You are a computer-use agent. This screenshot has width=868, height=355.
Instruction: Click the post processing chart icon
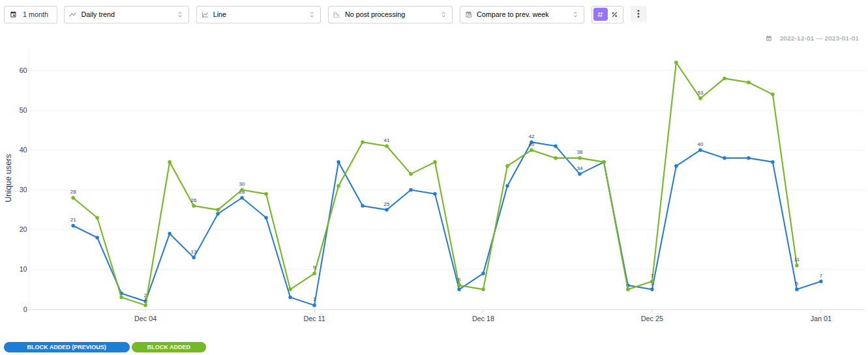[x=337, y=14]
